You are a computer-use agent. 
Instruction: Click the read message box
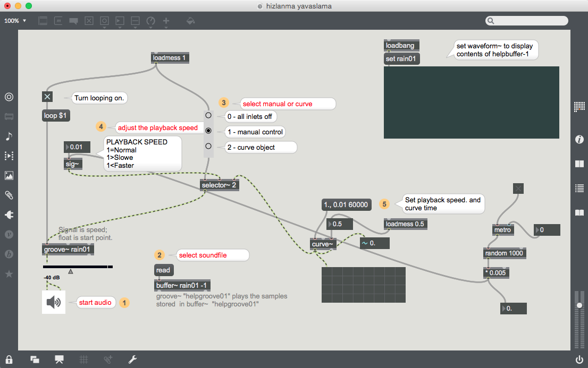click(163, 270)
